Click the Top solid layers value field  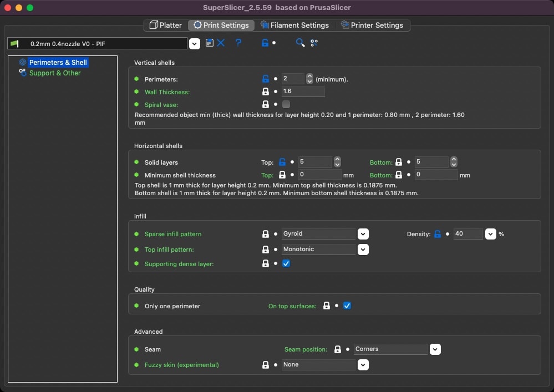[x=315, y=162]
